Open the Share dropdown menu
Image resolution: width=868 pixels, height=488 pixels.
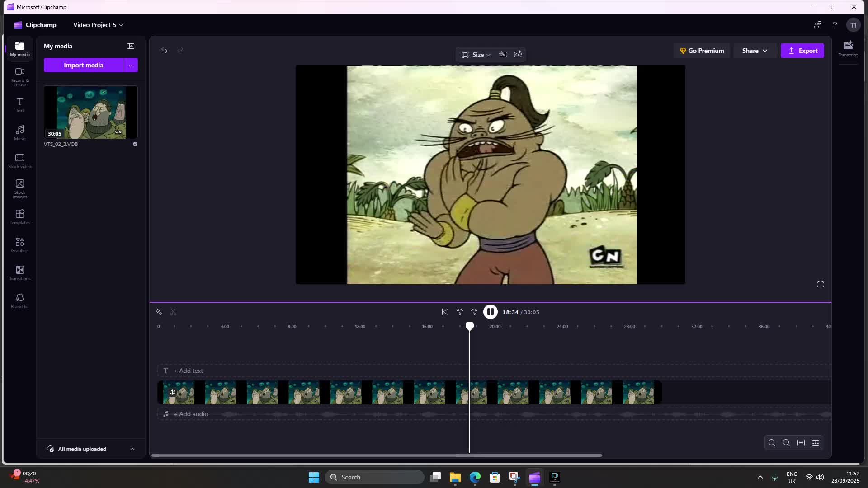(x=755, y=51)
